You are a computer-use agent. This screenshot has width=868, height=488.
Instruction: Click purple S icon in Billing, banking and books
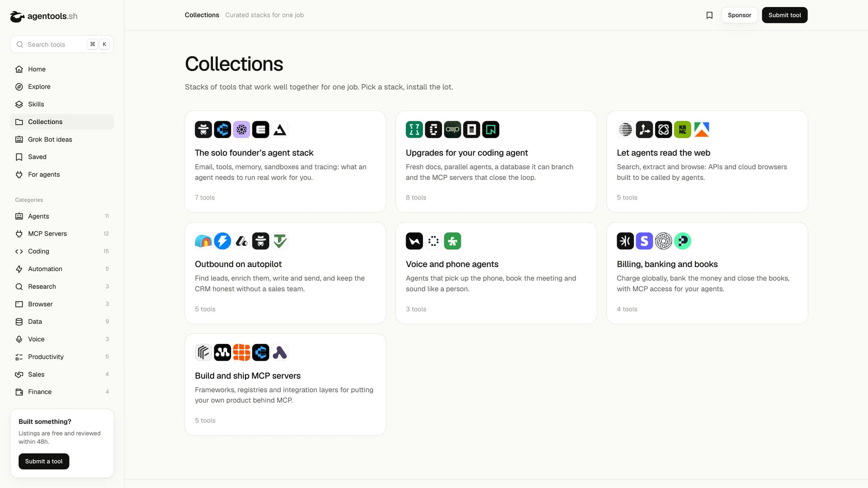pyautogui.click(x=644, y=241)
